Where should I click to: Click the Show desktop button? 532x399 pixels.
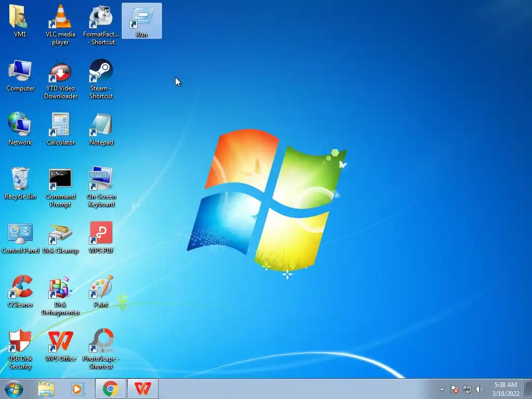tap(528, 389)
